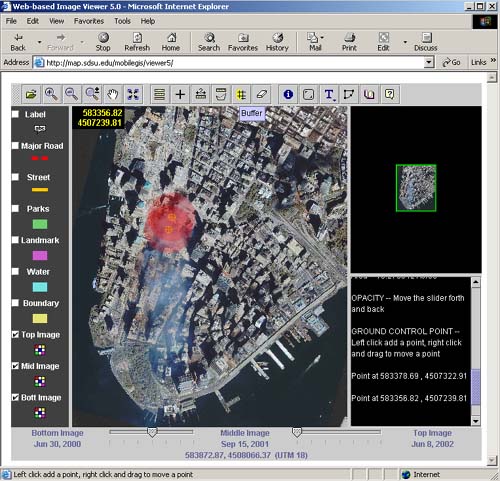Click the blue info identify icon

point(288,94)
